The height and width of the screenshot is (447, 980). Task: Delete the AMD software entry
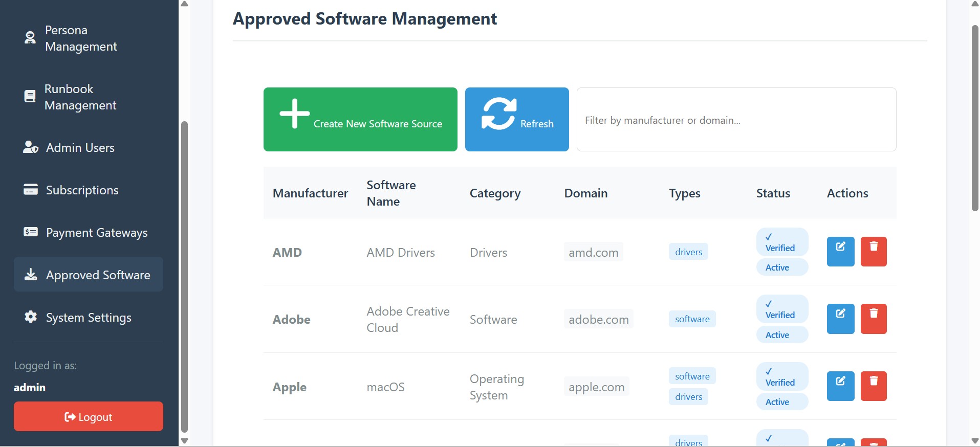[874, 252]
